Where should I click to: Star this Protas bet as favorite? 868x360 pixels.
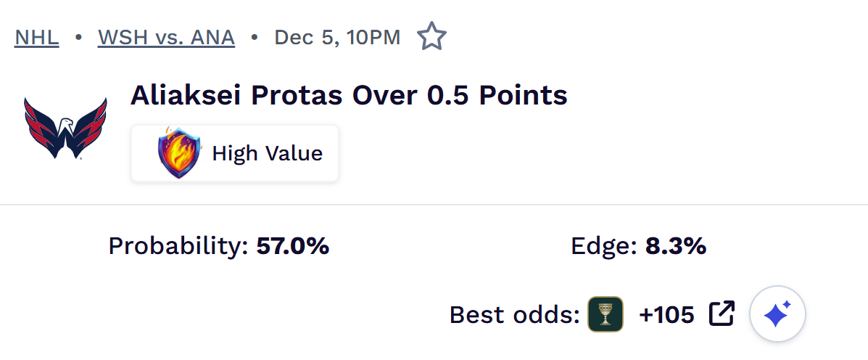tap(431, 36)
